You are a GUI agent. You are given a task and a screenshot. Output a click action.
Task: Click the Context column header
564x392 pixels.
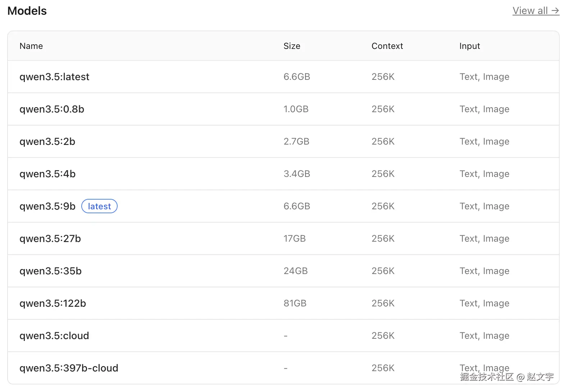387,46
